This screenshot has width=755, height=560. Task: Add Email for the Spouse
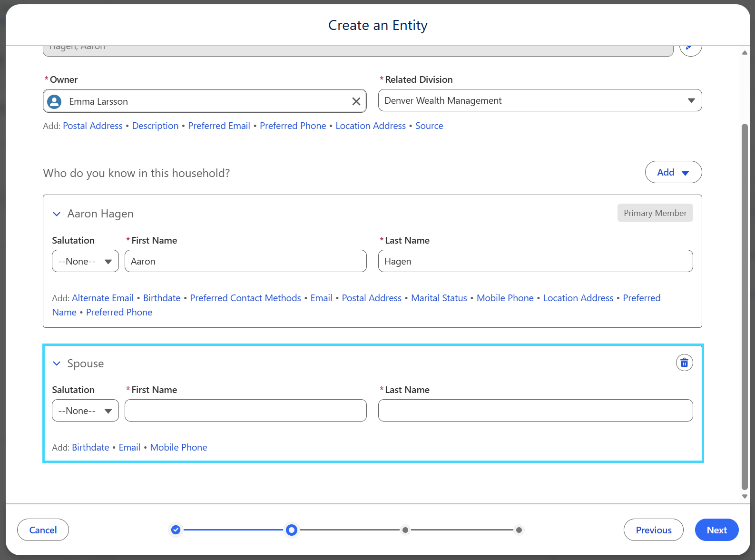[129, 447]
